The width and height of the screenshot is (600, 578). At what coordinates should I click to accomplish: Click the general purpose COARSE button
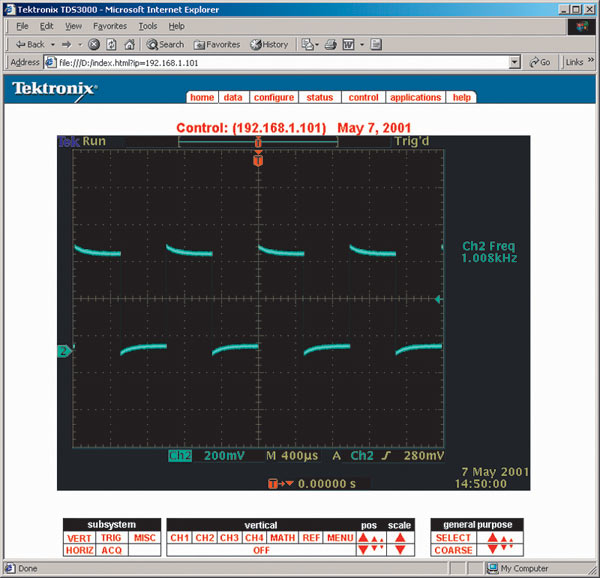coord(453,550)
